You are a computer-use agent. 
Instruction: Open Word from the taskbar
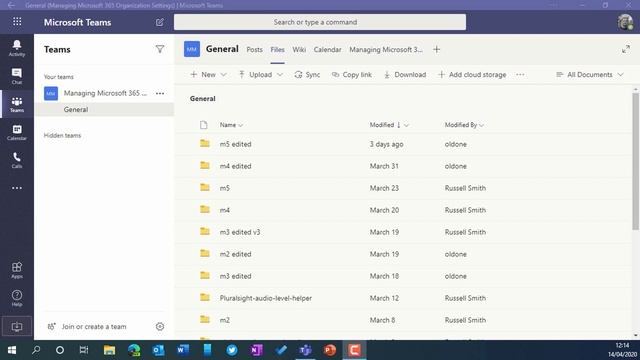183,350
